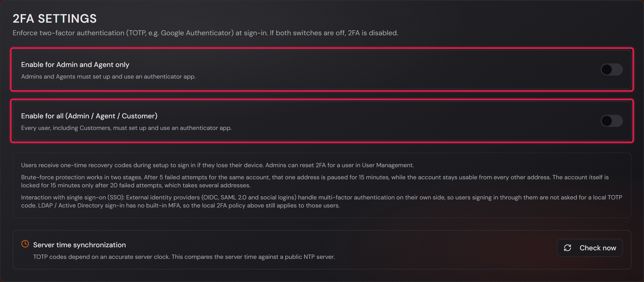Click the Check now button
Image resolution: width=644 pixels, height=282 pixels.
tap(590, 248)
